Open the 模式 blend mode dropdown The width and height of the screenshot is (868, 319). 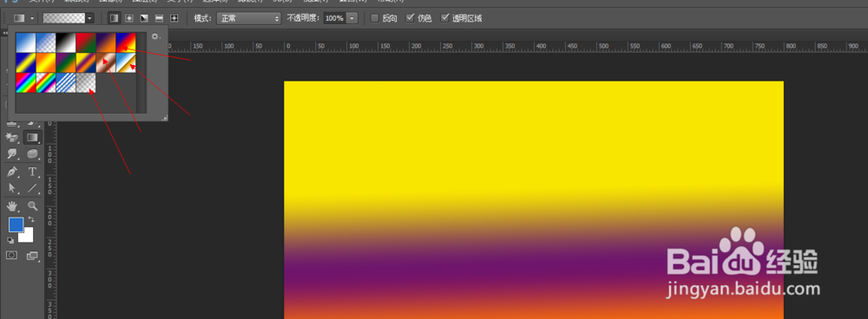tap(249, 18)
